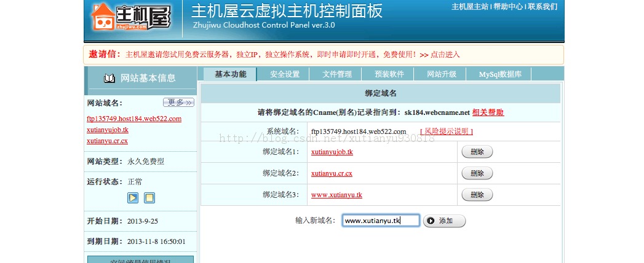This screenshot has width=644, height=263.
Task: Click the 绑定域名 section header
Action: tap(380, 93)
